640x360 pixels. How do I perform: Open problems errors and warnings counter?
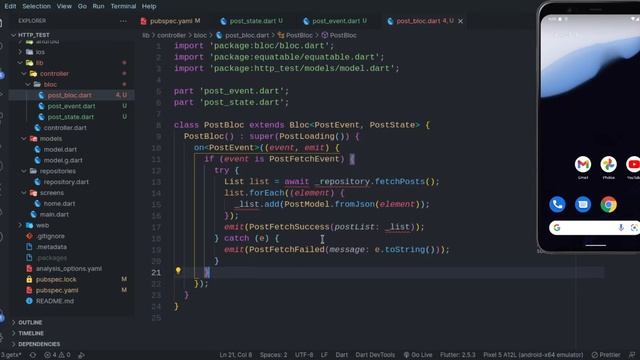(57, 355)
